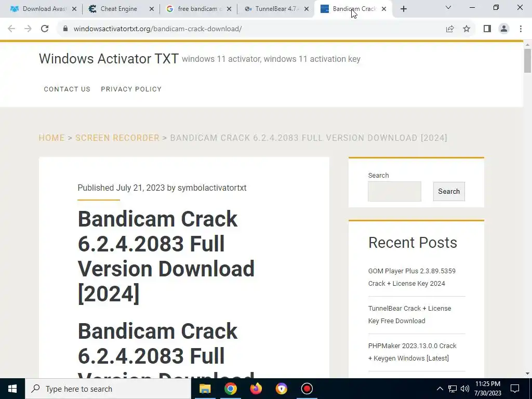
Task: Open red record app in taskbar
Action: 307,389
